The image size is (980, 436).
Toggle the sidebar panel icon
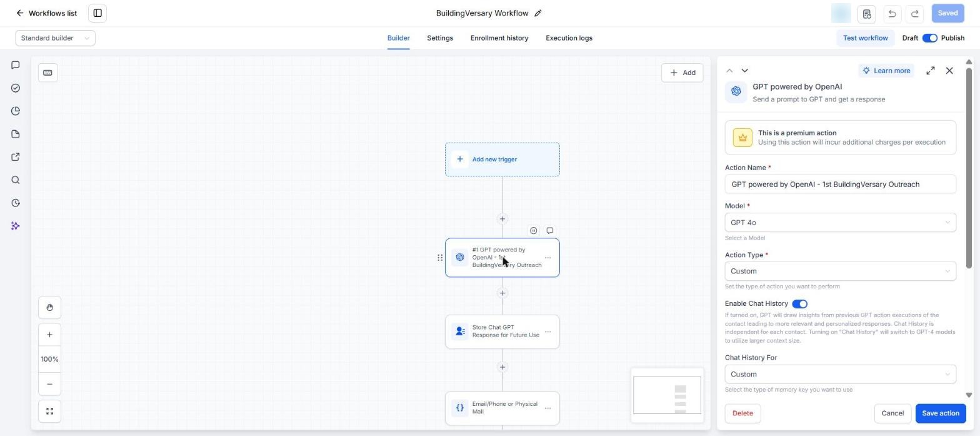tap(97, 13)
